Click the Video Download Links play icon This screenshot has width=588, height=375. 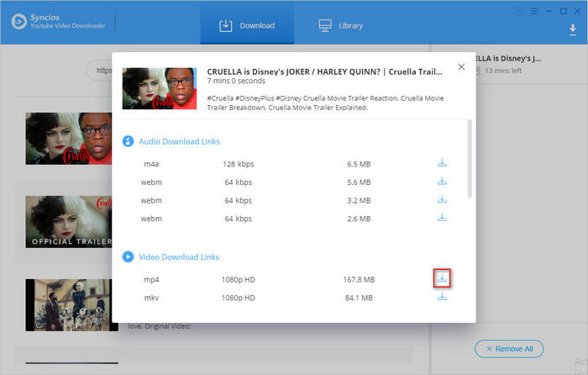(x=129, y=256)
